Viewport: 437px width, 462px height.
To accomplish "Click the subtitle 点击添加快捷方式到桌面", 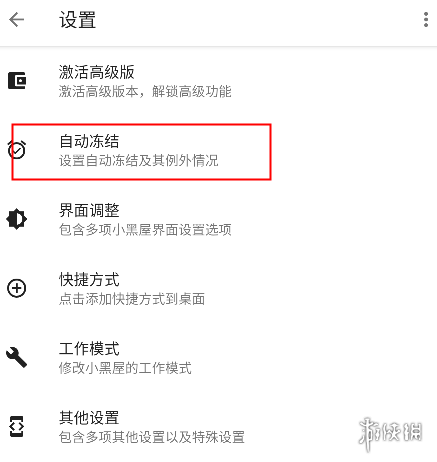I will 132,299.
